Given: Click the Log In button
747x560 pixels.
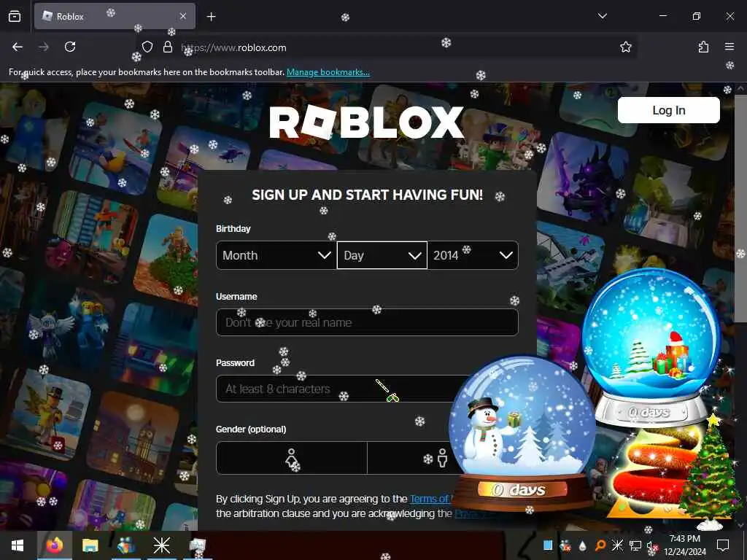Looking at the screenshot, I should tap(668, 110).
